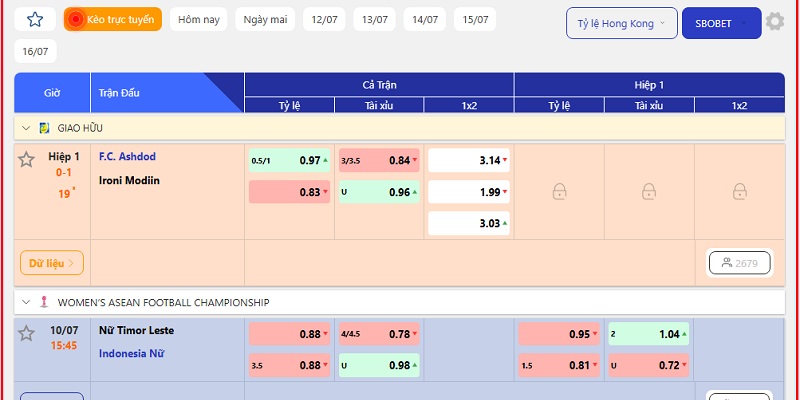800x400 pixels.
Task: Select 0.5/1 handicap odds 0.97
Action: pos(289,160)
